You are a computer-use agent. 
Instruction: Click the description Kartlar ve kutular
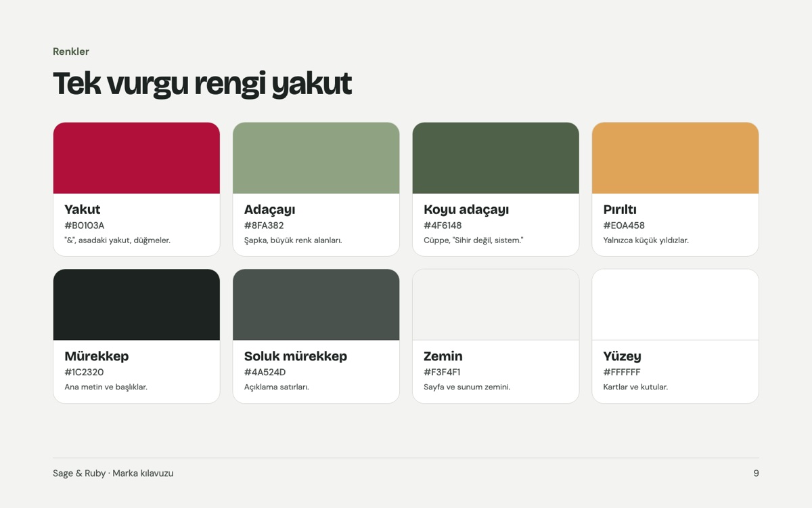coord(635,387)
